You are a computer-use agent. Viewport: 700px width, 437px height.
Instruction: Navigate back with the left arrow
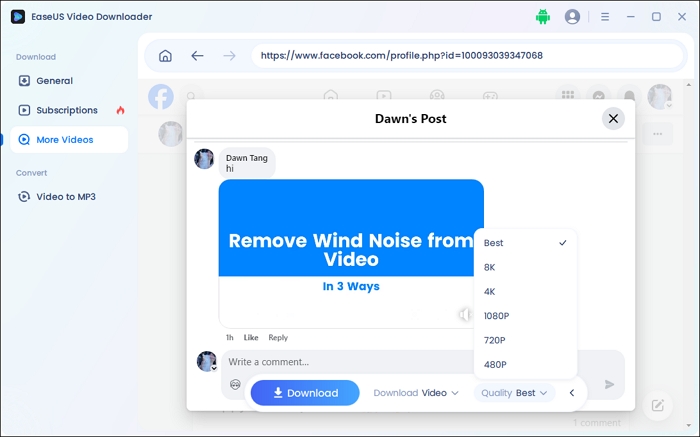(197, 56)
